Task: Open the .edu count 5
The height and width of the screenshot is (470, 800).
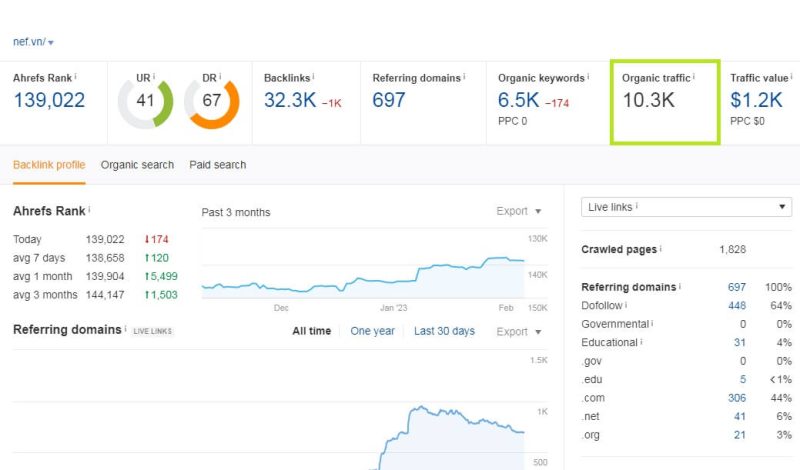Action: point(743,379)
